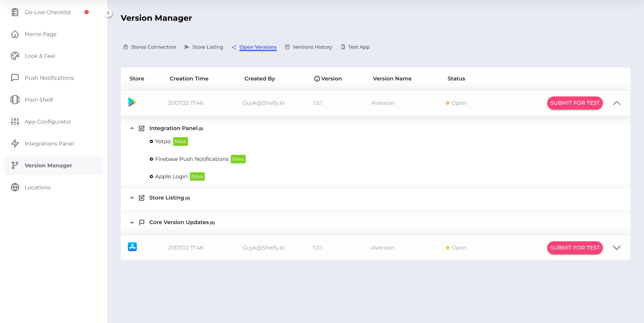This screenshot has width=644, height=323.
Task: Submit the Google Play version for test
Action: pyautogui.click(x=575, y=103)
